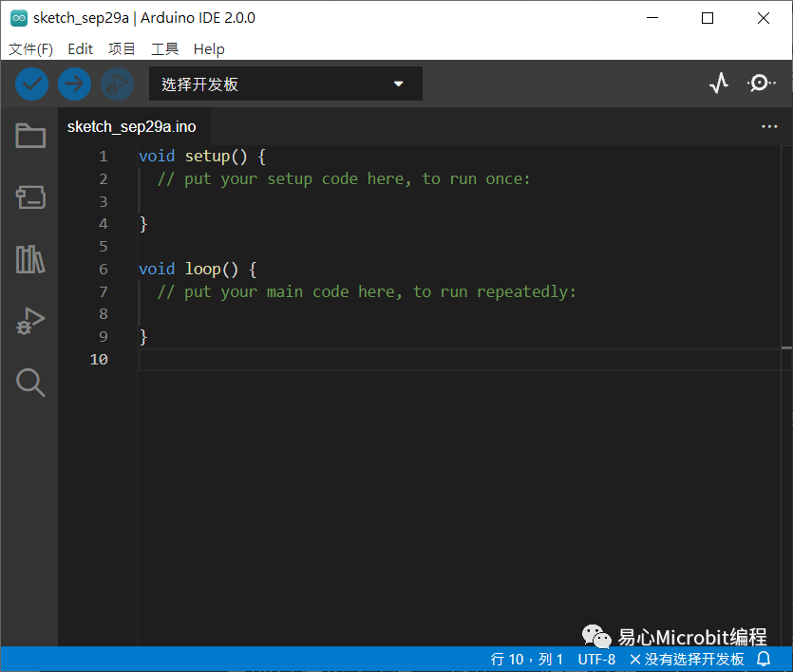Open the Serial Plotter

[718, 83]
